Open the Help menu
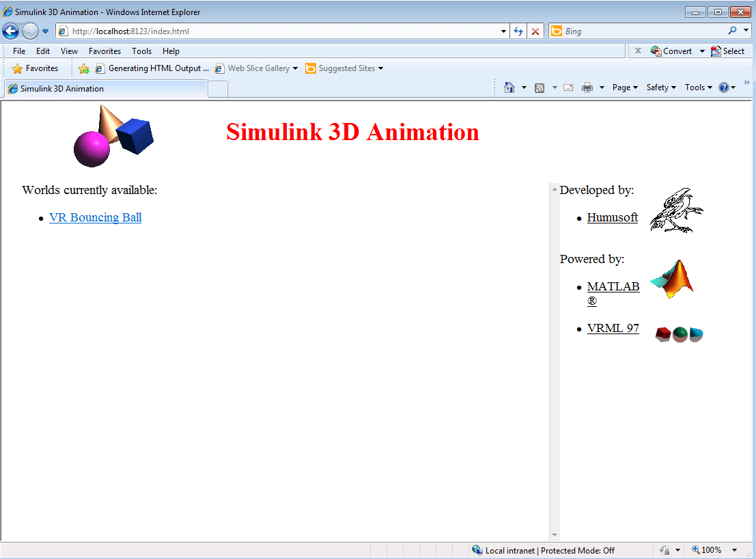The image size is (756, 559). (x=171, y=51)
